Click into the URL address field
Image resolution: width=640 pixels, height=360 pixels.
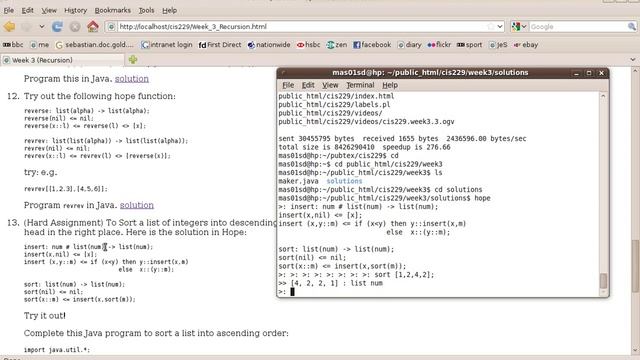click(300, 27)
